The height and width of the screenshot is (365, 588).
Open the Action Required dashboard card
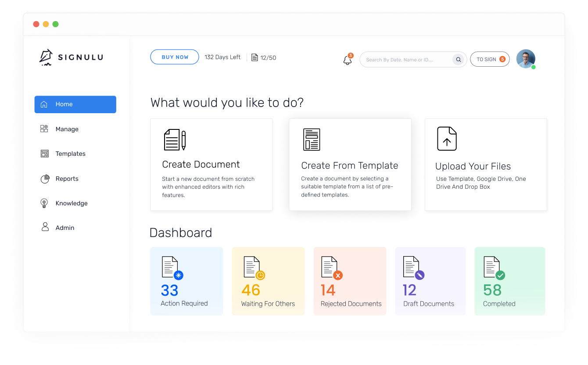click(x=186, y=281)
